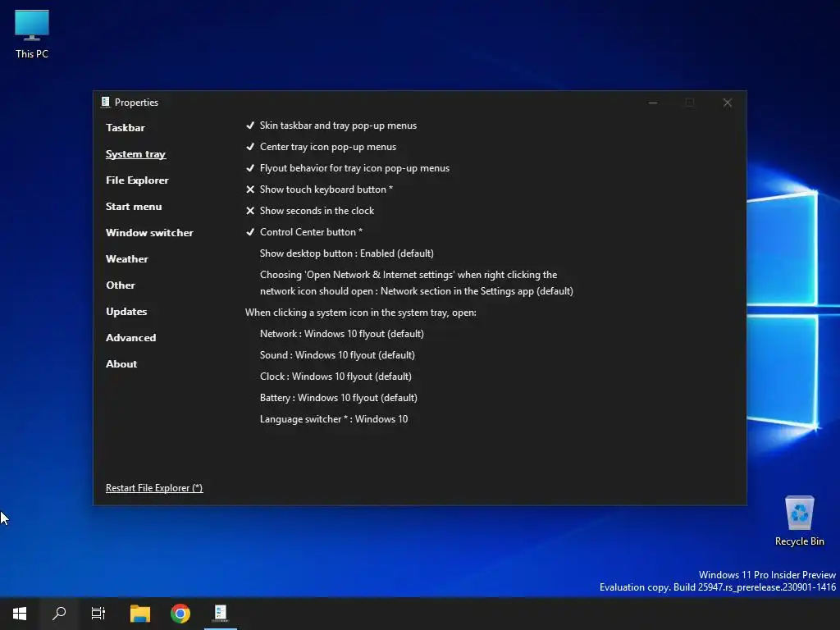Toggle the Control Center button option
This screenshot has width=840, height=630.
(304, 232)
